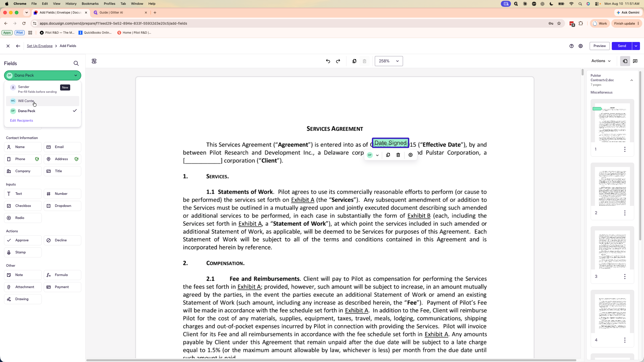Open envelope settings gear icon
644x362 pixels.
(581, 46)
